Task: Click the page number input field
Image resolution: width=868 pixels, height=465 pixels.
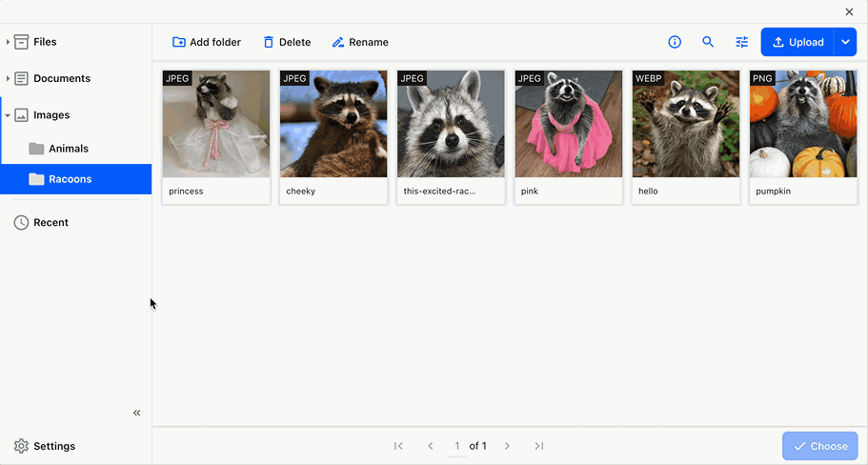Action: (457, 446)
